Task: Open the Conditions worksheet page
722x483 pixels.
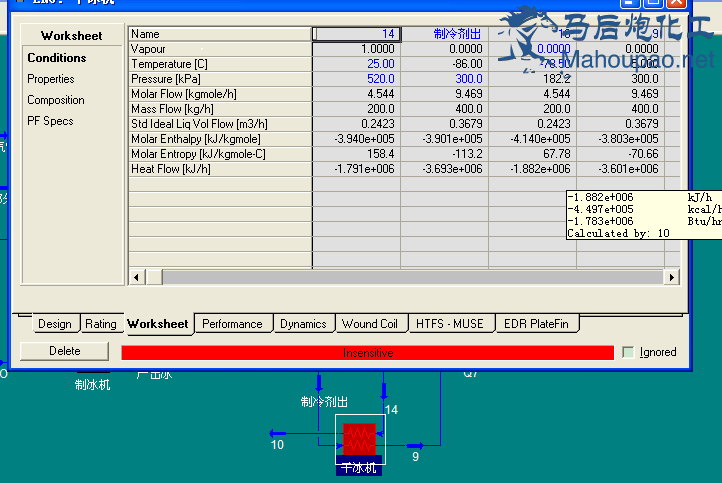Action: tap(57, 58)
